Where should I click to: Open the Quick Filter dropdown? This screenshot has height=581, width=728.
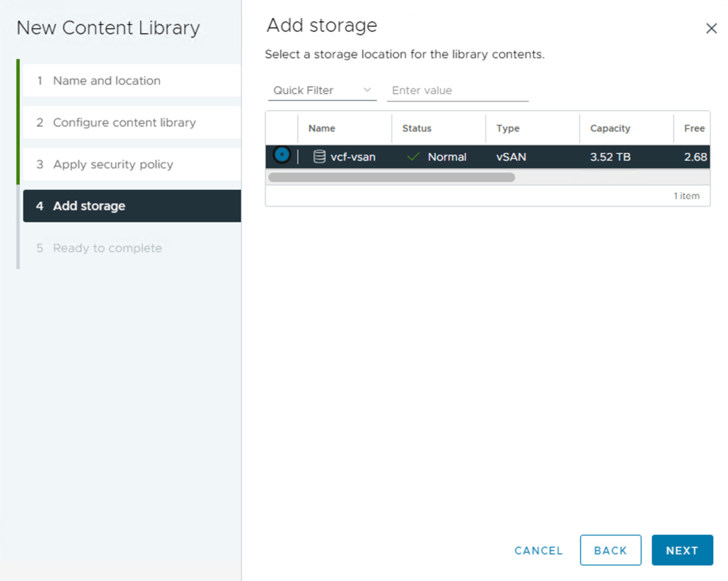(322, 90)
